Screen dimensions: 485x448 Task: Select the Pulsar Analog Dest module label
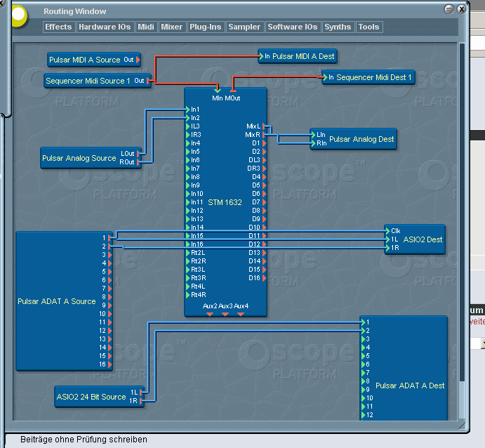(x=361, y=139)
